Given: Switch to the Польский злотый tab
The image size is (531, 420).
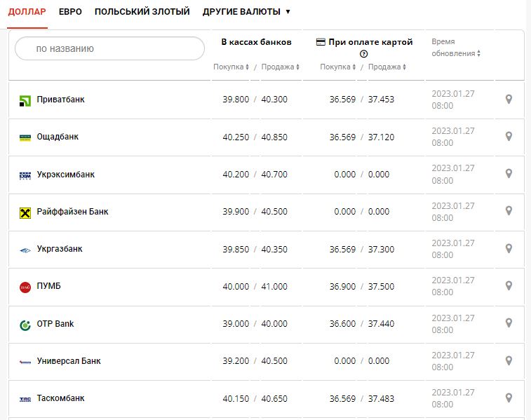Looking at the screenshot, I should pos(142,12).
